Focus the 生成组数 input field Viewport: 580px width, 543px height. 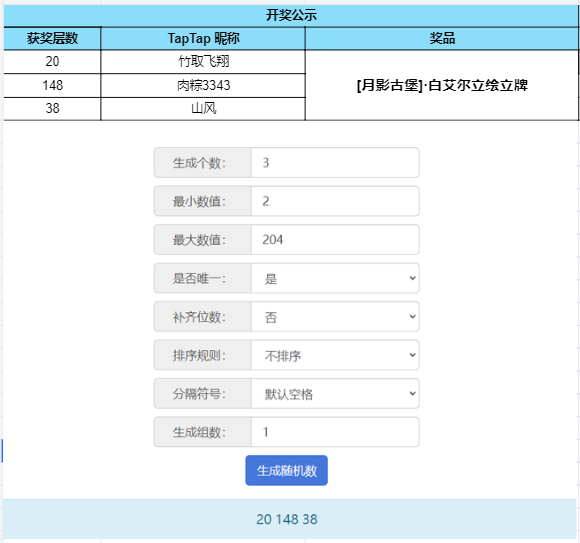click(335, 432)
